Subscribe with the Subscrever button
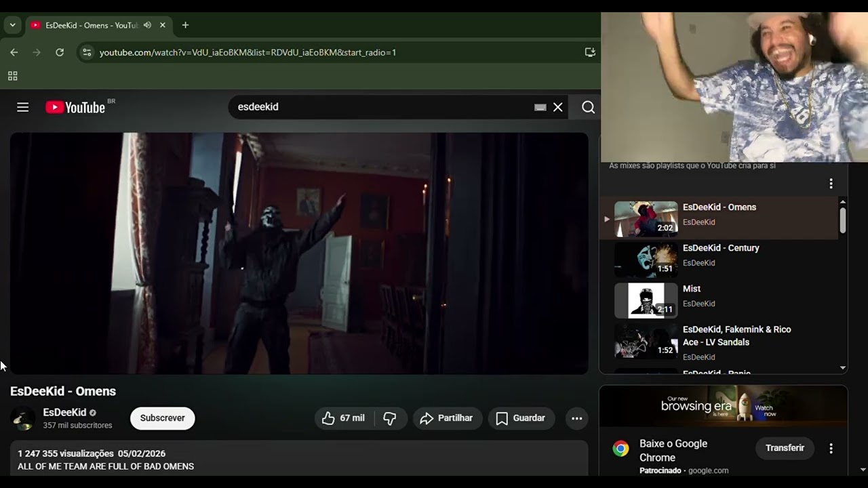This screenshot has height=488, width=868. coord(163,418)
